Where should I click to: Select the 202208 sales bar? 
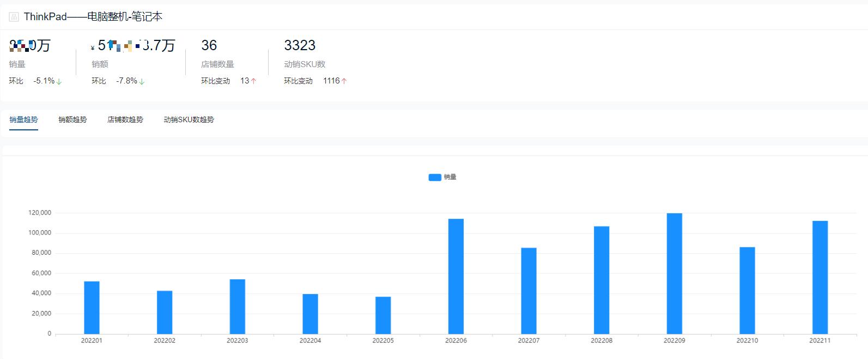click(602, 280)
